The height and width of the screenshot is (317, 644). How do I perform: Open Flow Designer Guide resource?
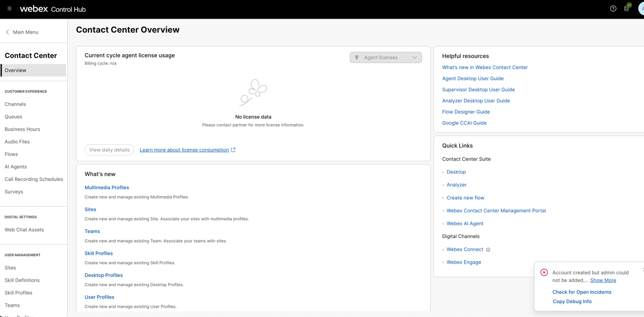pyautogui.click(x=466, y=112)
